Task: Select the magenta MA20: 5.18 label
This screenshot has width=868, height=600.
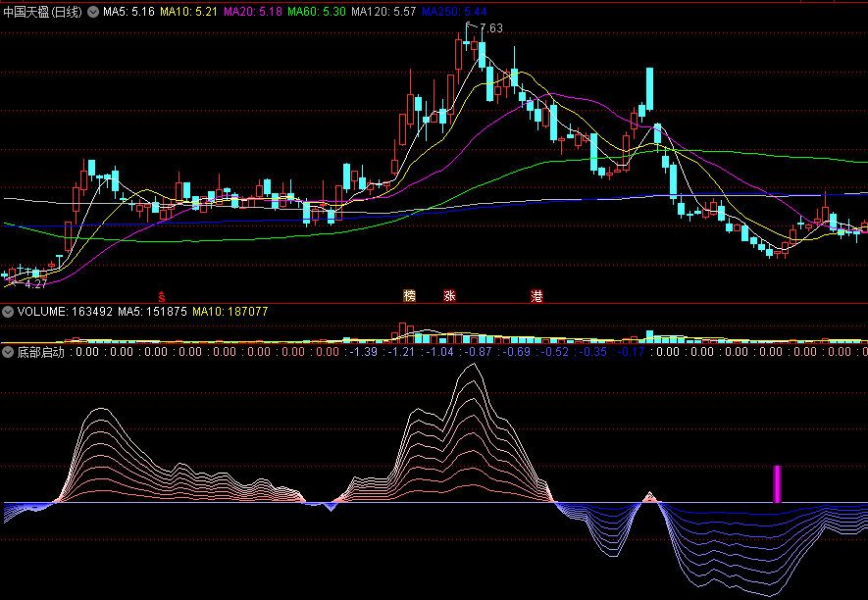Action: 253,12
